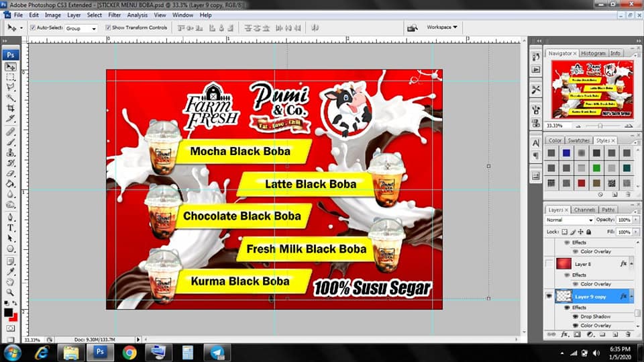Select the Pen tool
This screenshot has width=644, height=362.
coord(11,217)
